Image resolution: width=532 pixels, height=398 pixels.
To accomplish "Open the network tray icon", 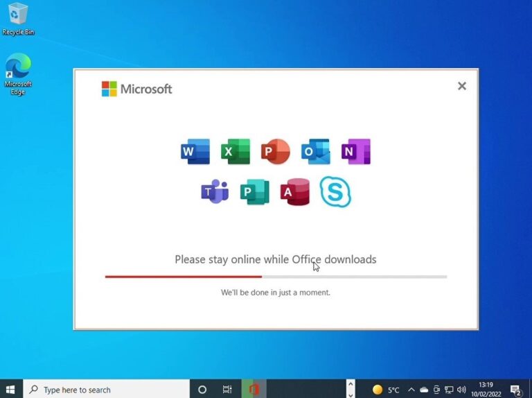I will tap(449, 390).
